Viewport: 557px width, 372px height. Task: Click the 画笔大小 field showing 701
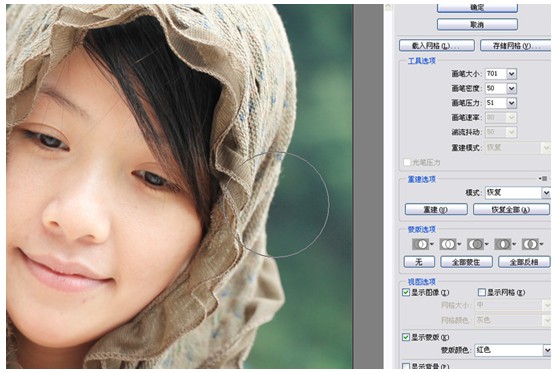tap(496, 74)
